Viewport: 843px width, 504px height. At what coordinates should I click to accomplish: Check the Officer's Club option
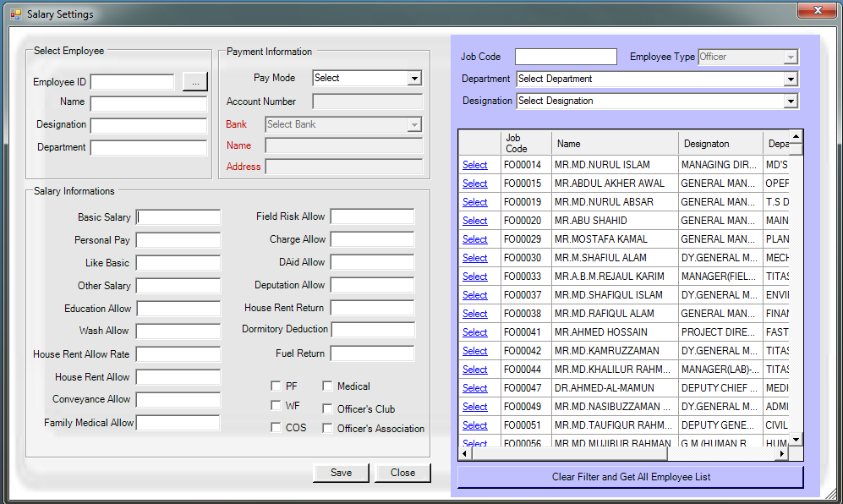[x=328, y=408]
